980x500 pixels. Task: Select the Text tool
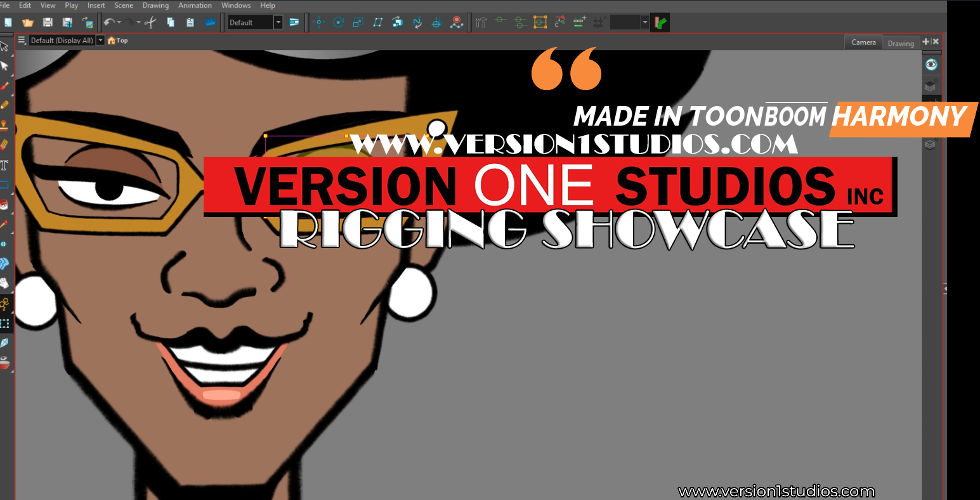[x=4, y=165]
